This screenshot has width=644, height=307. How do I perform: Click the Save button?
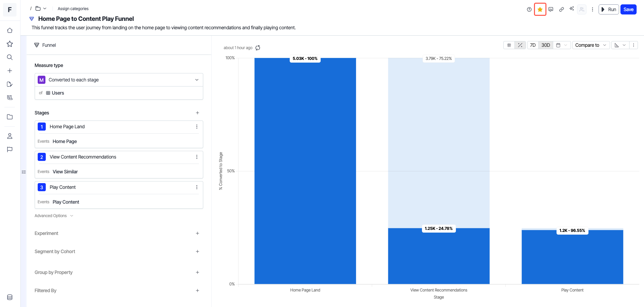(x=628, y=9)
